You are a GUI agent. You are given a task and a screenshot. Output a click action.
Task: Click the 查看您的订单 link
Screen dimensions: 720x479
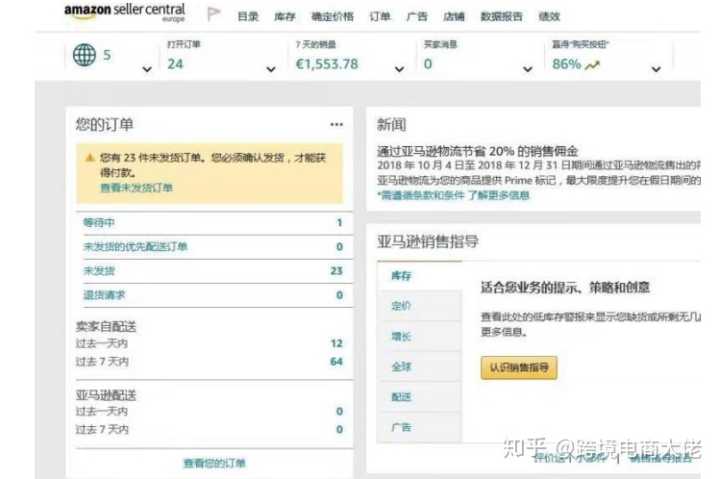[214, 463]
